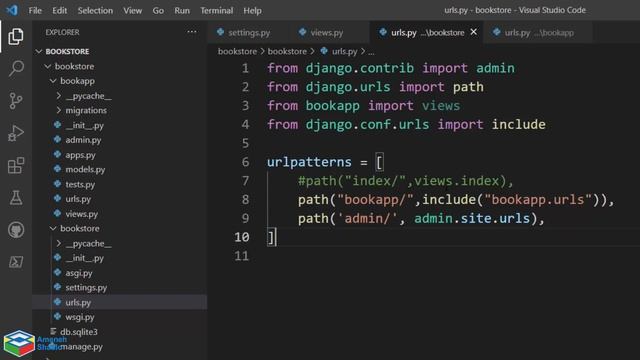Open the Search view icon

tap(16, 68)
